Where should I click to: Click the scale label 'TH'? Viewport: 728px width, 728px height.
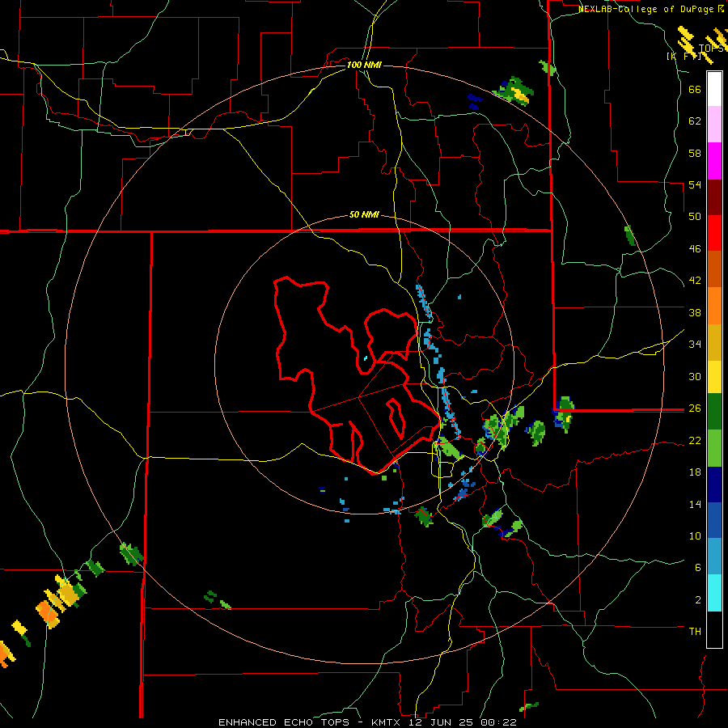coord(695,632)
